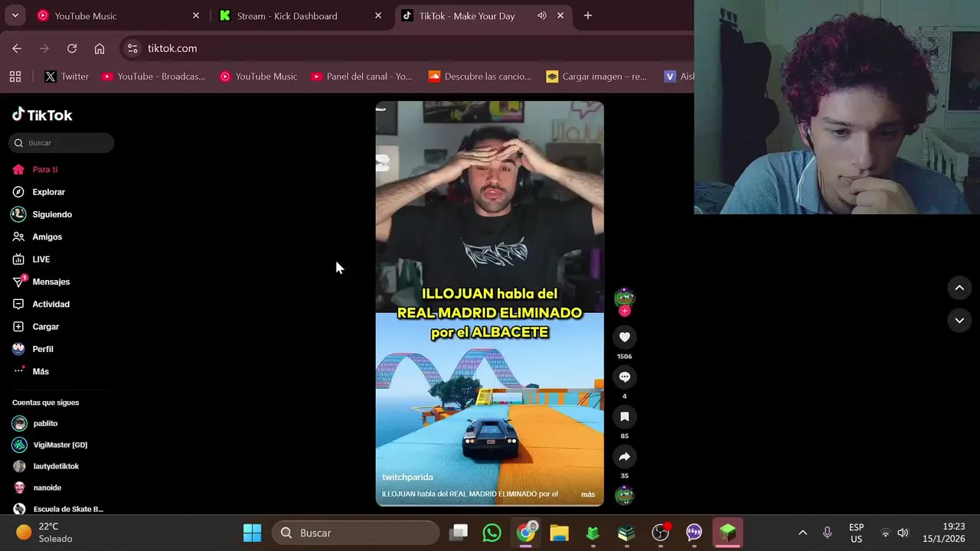The height and width of the screenshot is (551, 980).
Task: Open the tab search dropdown arrow
Action: (15, 15)
